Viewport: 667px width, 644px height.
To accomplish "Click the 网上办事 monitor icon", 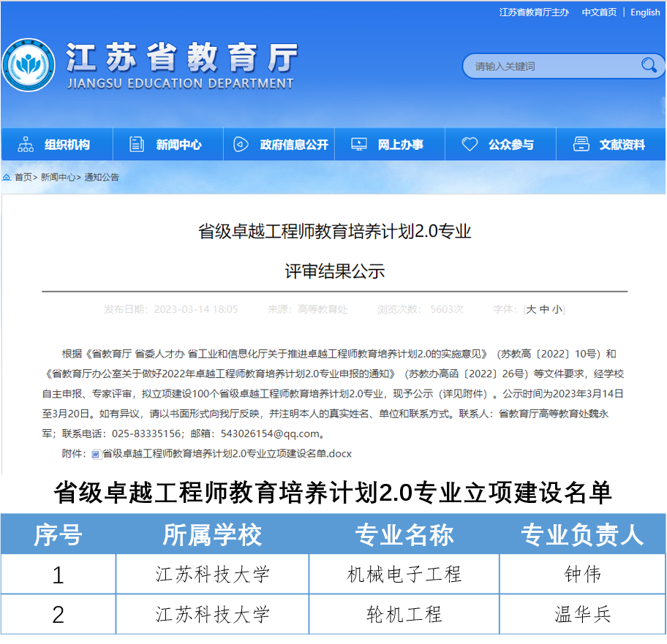I will 358,145.
